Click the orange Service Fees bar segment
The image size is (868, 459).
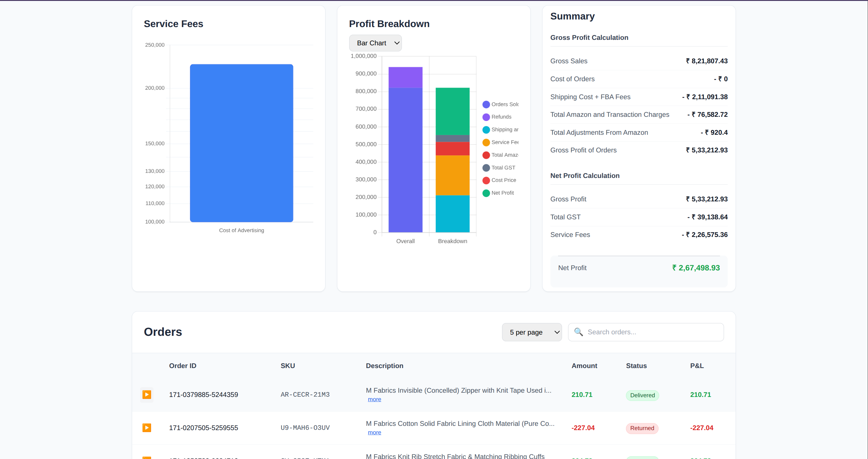pyautogui.click(x=452, y=175)
